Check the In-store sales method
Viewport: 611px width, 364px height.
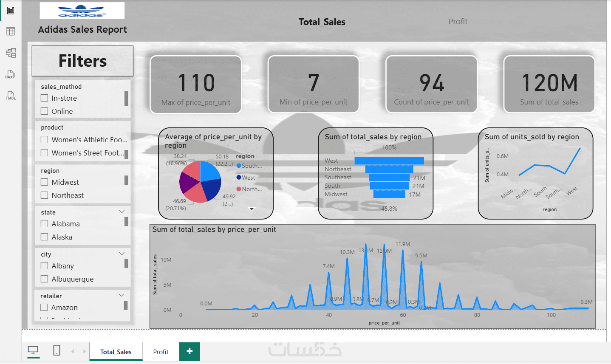click(x=44, y=98)
